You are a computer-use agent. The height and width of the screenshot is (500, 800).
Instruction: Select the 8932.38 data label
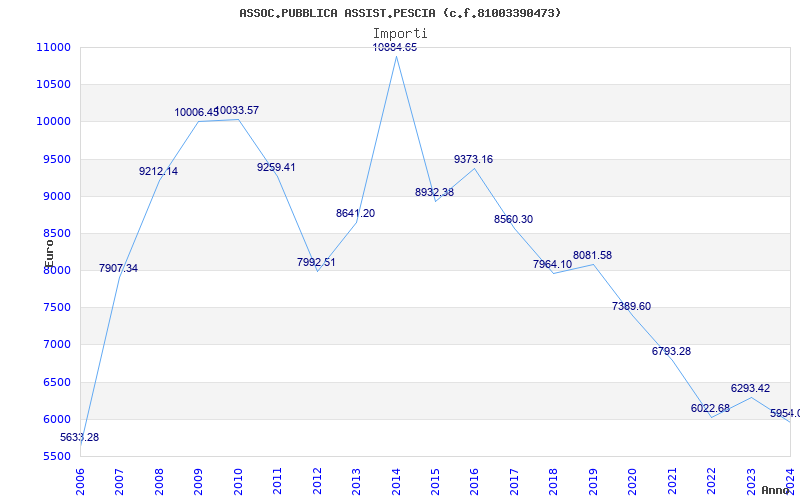pos(435,192)
